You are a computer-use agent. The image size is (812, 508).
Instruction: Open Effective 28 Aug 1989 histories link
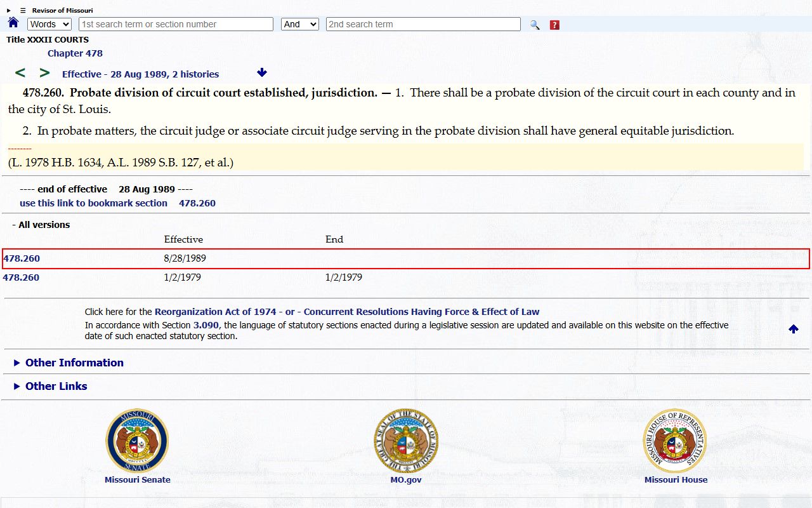[140, 74]
